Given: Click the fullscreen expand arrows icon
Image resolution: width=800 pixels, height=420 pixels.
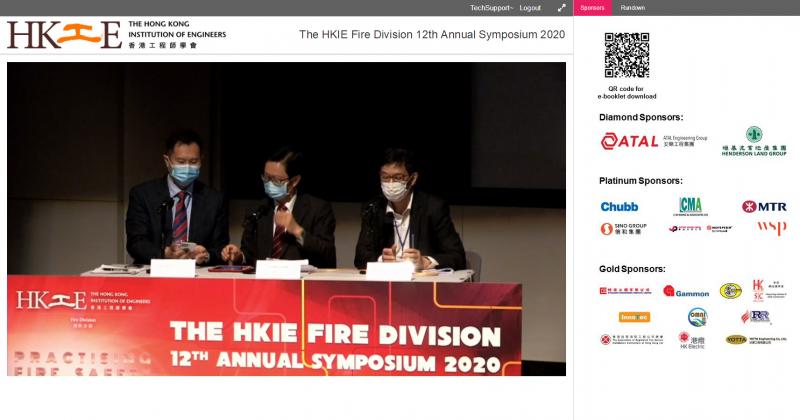Looking at the screenshot, I should tap(562, 8).
